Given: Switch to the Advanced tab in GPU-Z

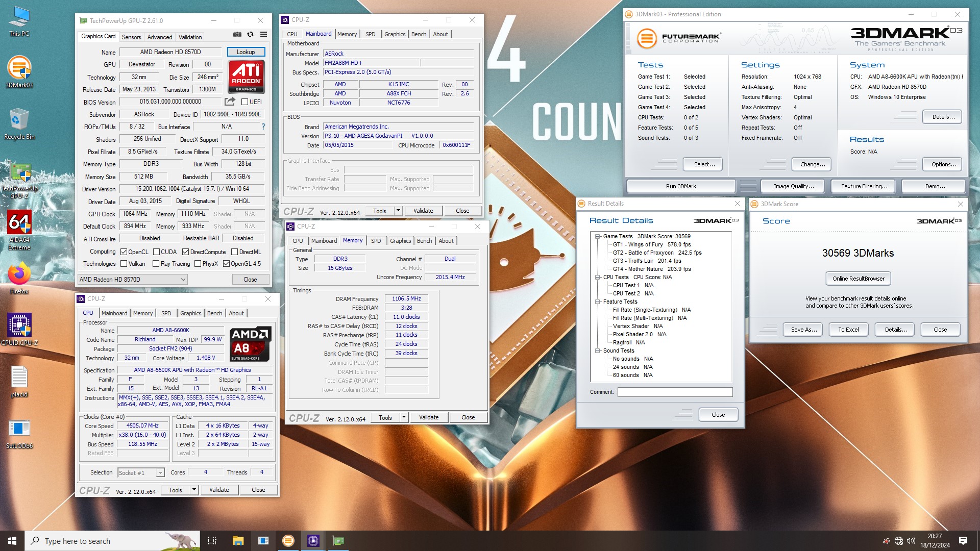Looking at the screenshot, I should click(x=160, y=37).
